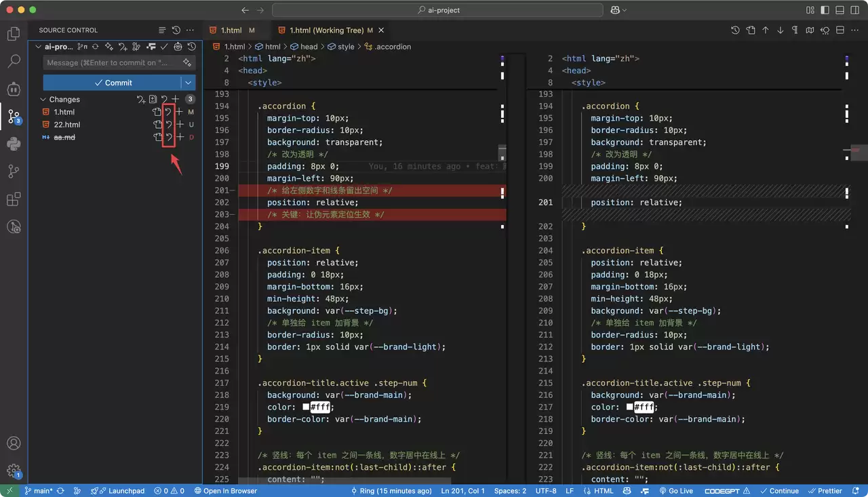Viewport: 868px width, 497px height.
Task: Open more actions ellipsis in diff editor toolbar
Action: (855, 30)
